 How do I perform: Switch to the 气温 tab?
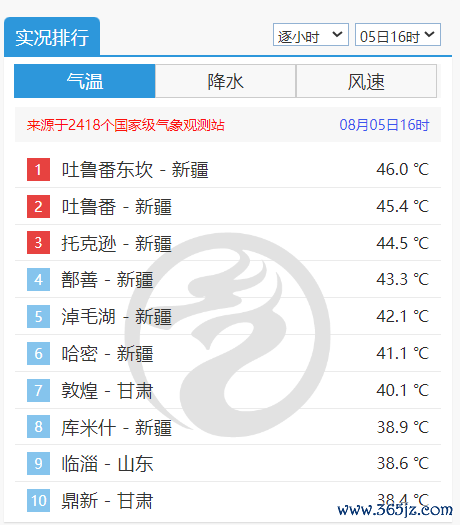tap(84, 81)
